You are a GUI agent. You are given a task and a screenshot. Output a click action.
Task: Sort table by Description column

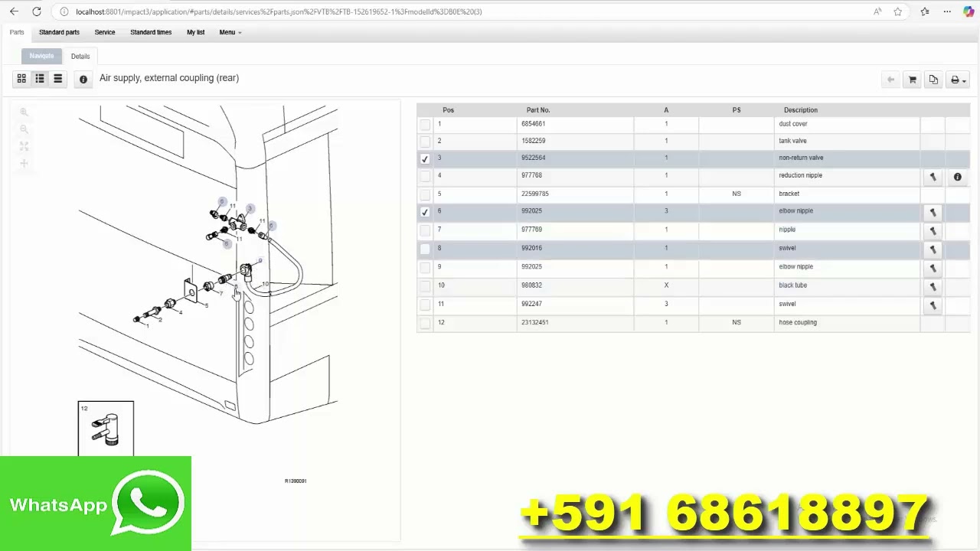(x=801, y=110)
